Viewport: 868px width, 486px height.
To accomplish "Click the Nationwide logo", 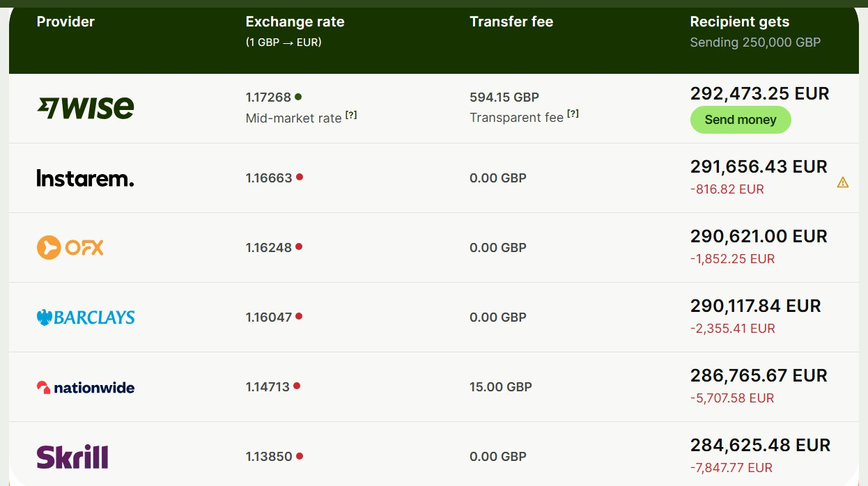I will point(86,387).
